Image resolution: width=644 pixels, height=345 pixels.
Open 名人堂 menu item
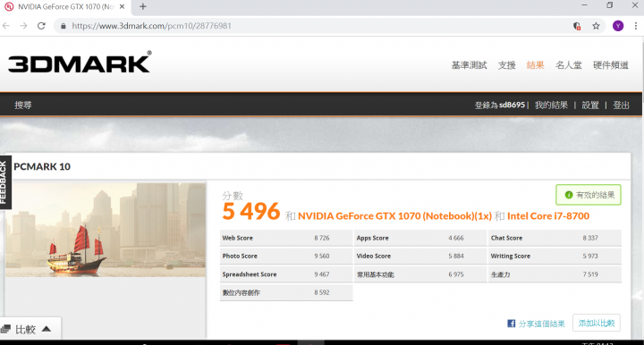[x=569, y=65]
